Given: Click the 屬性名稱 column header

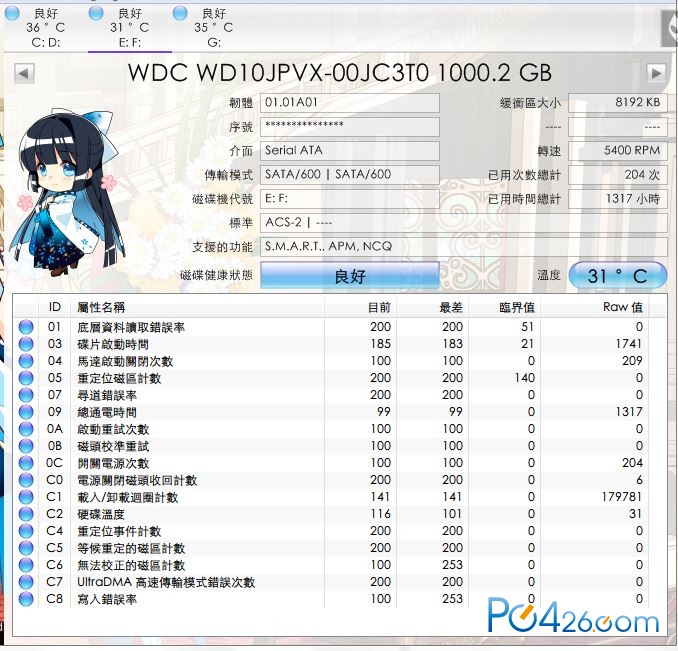Looking at the screenshot, I should point(198,307).
